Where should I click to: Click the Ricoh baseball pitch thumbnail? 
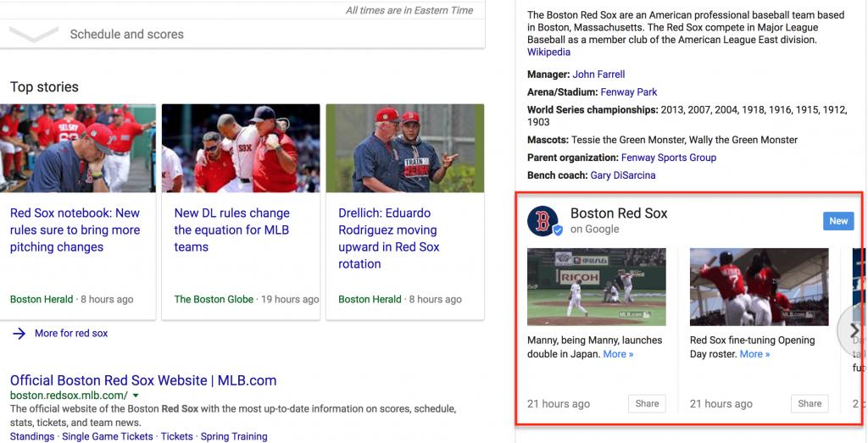tap(596, 286)
